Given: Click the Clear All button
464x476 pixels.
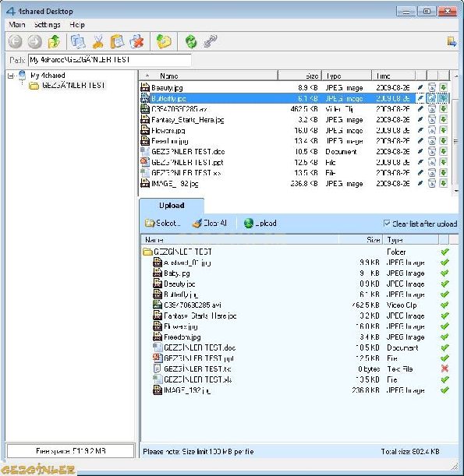Looking at the screenshot, I should (x=210, y=223).
